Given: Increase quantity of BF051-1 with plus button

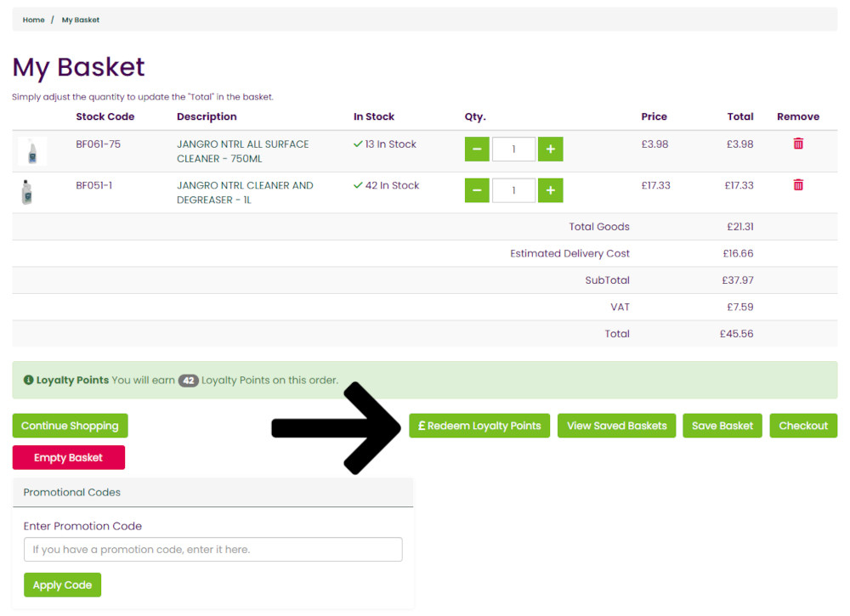Looking at the screenshot, I should click(x=550, y=190).
